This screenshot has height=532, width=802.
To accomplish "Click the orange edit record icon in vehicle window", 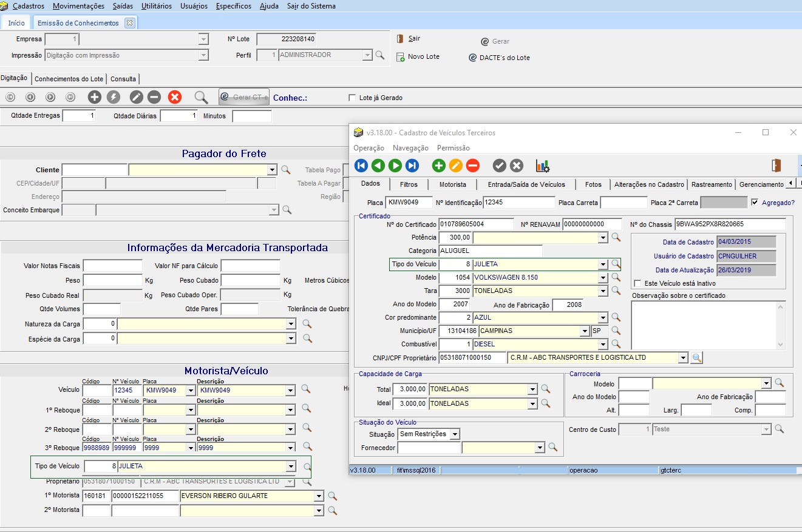I will (455, 166).
